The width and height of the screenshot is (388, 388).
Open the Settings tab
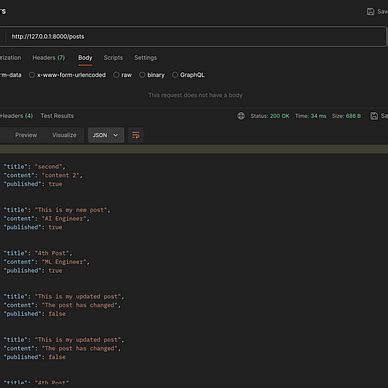(145, 58)
